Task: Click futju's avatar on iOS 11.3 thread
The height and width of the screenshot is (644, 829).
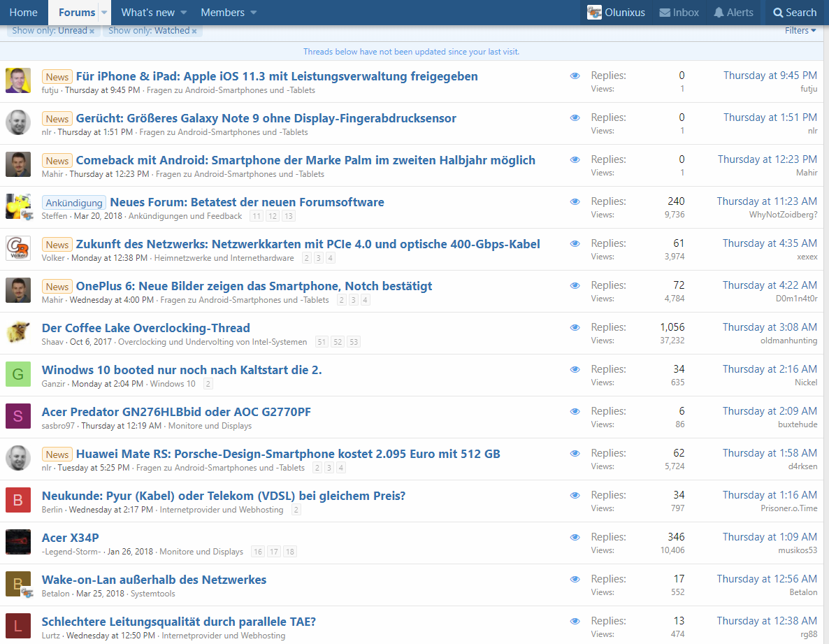Action: (18, 80)
